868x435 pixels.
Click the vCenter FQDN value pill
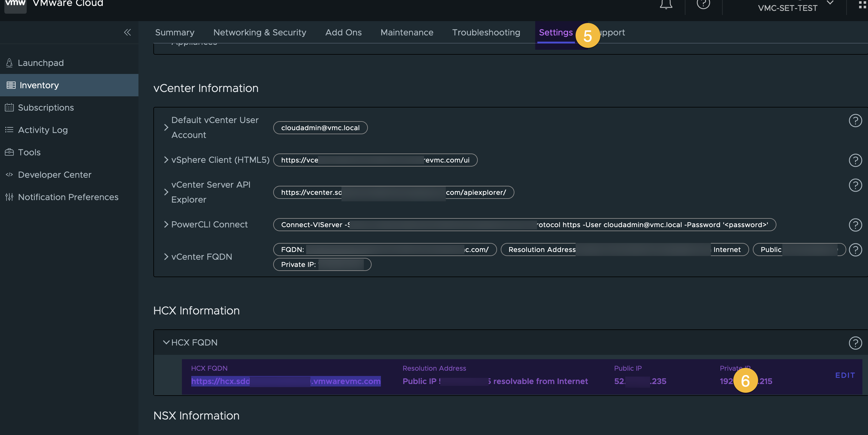(x=384, y=250)
